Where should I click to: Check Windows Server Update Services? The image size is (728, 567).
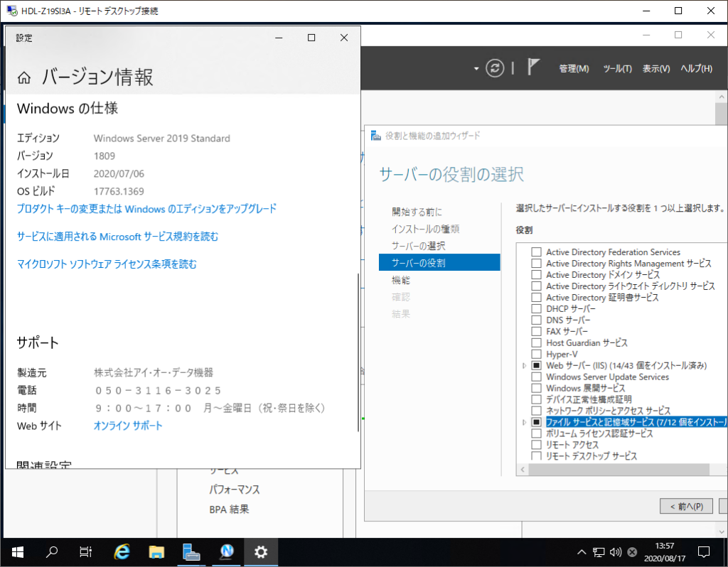[x=536, y=377]
